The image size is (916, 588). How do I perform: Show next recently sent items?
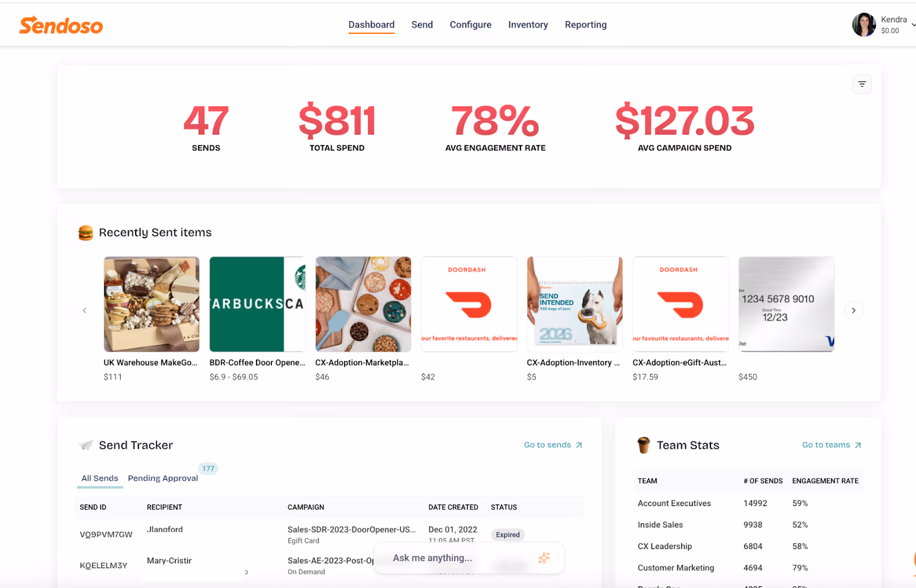(x=853, y=310)
